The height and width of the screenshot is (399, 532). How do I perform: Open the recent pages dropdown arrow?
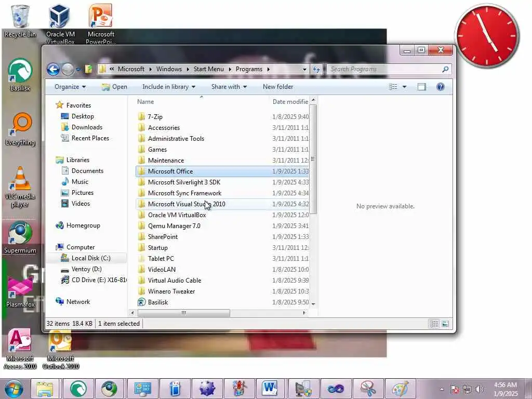pos(78,69)
